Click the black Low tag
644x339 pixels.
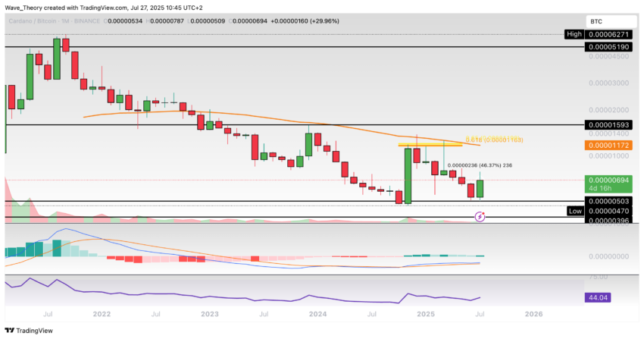point(575,211)
